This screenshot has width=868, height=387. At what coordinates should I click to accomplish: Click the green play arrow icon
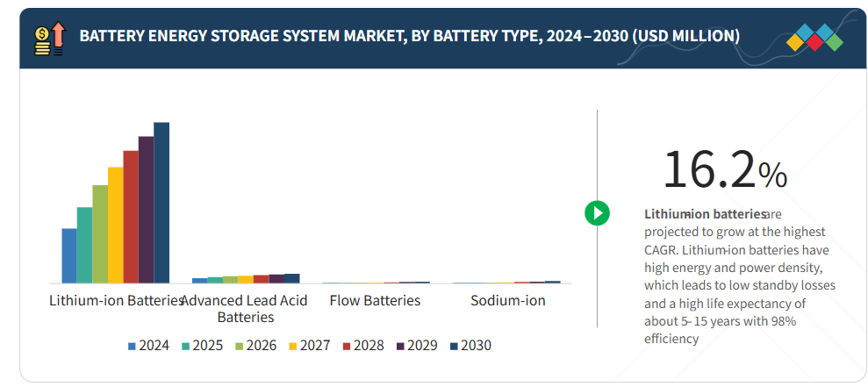(x=597, y=212)
